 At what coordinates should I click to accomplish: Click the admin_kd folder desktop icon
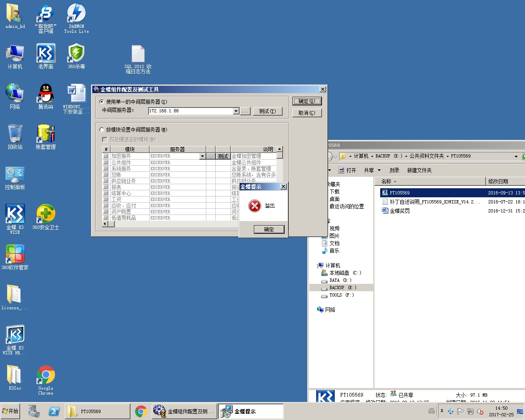(x=15, y=16)
